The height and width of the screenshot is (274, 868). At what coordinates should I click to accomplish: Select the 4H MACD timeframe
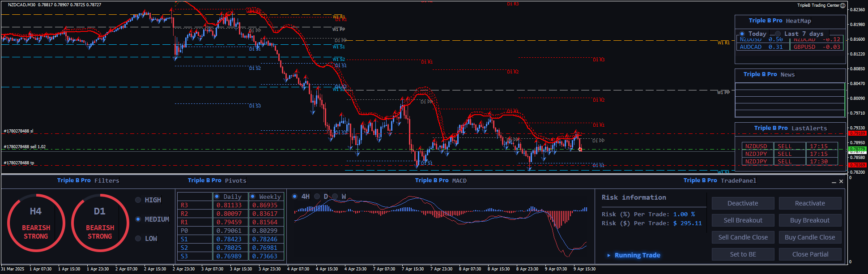click(294, 197)
